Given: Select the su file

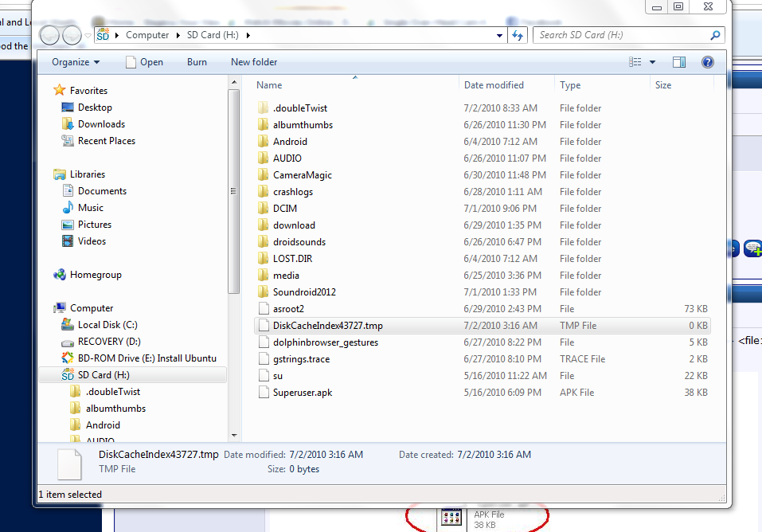Looking at the screenshot, I should tap(277, 376).
